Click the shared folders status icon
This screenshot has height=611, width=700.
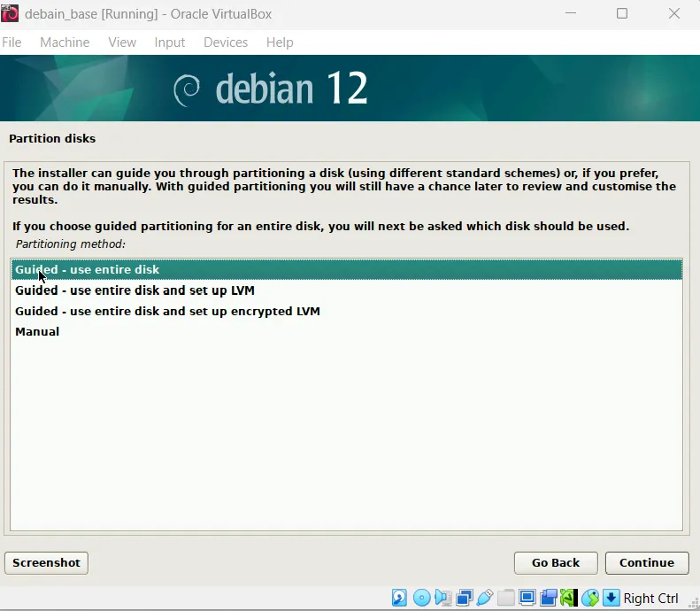(x=506, y=598)
